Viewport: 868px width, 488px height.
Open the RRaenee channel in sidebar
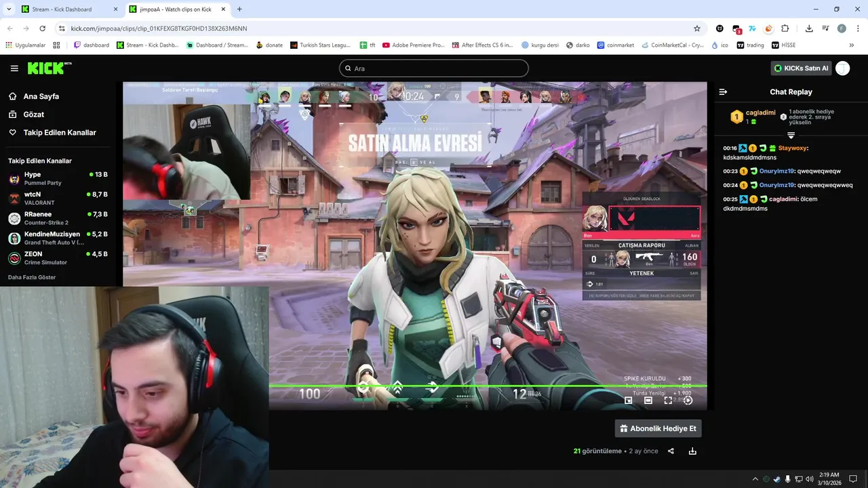click(58, 218)
